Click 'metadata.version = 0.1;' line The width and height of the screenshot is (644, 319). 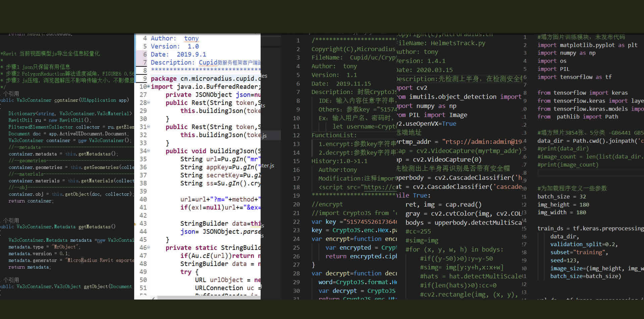coord(39,254)
